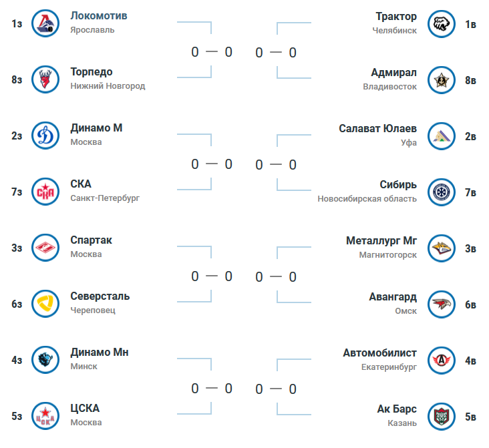This screenshot has width=489, height=448.
Task: Open the ЦСКА team name link
Action: 85,409
